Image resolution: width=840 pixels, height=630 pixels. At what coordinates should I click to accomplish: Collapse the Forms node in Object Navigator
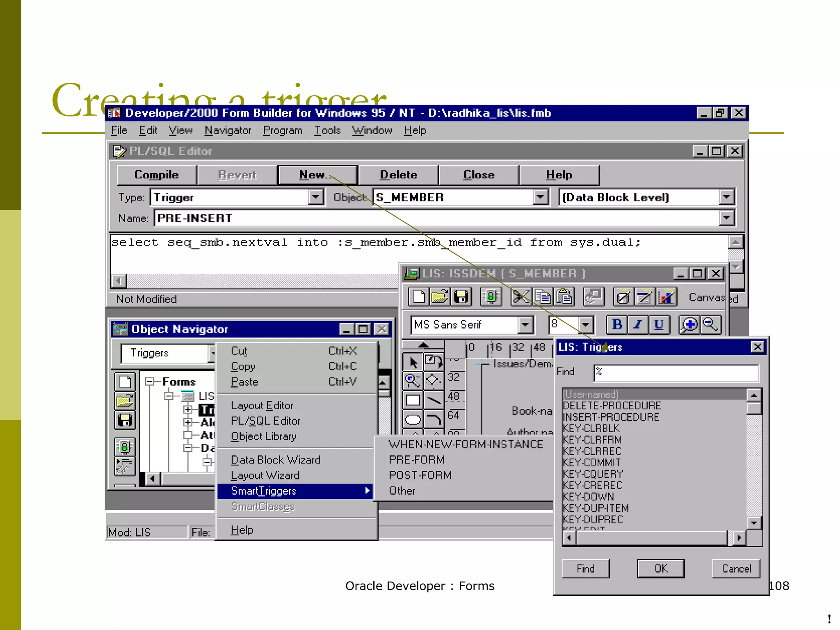point(150,382)
